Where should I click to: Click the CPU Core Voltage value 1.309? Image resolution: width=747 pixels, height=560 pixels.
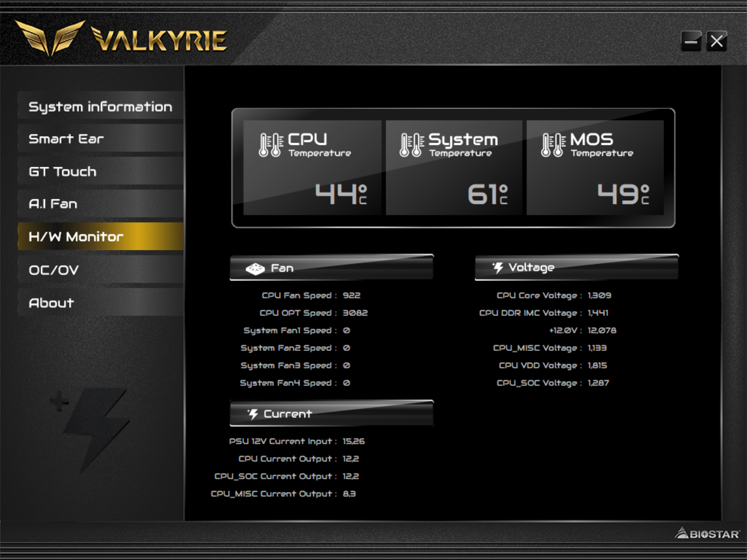pyautogui.click(x=599, y=296)
